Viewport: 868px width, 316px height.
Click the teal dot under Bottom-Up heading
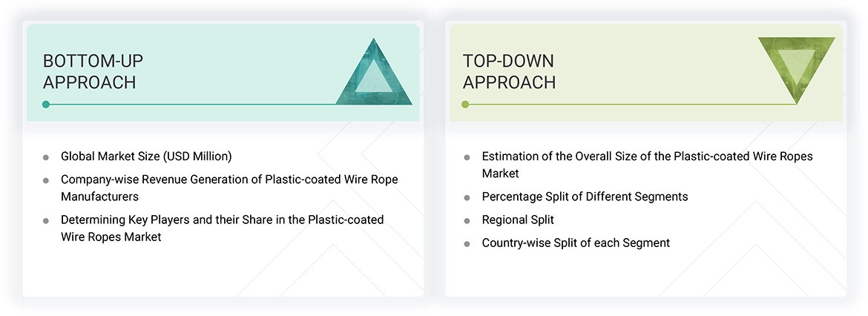click(46, 105)
